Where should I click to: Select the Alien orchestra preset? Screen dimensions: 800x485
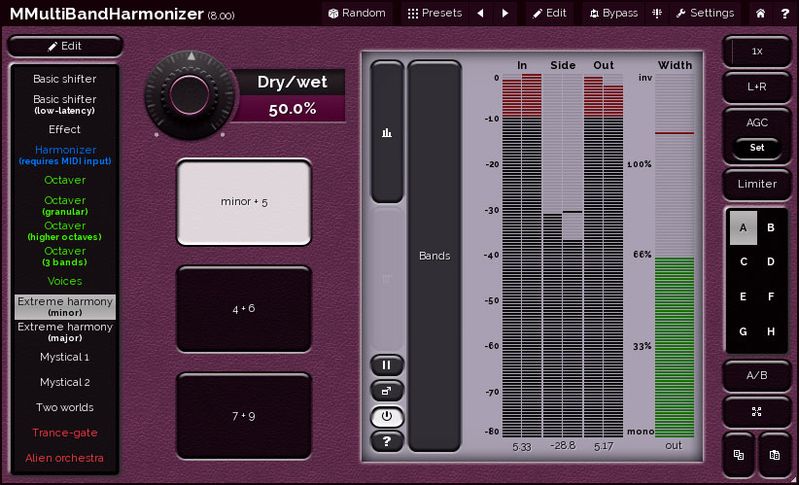point(66,458)
